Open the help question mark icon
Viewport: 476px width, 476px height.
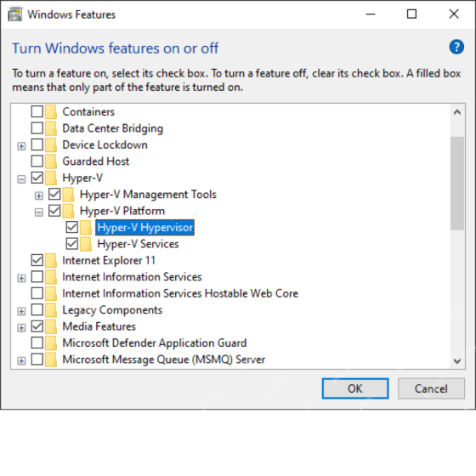point(456,47)
